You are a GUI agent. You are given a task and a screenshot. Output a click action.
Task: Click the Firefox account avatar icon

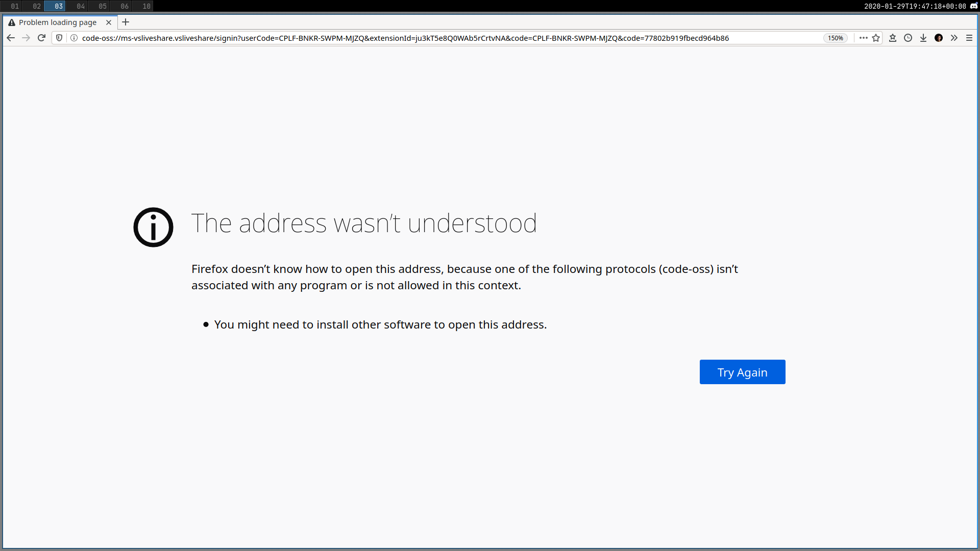[939, 38]
